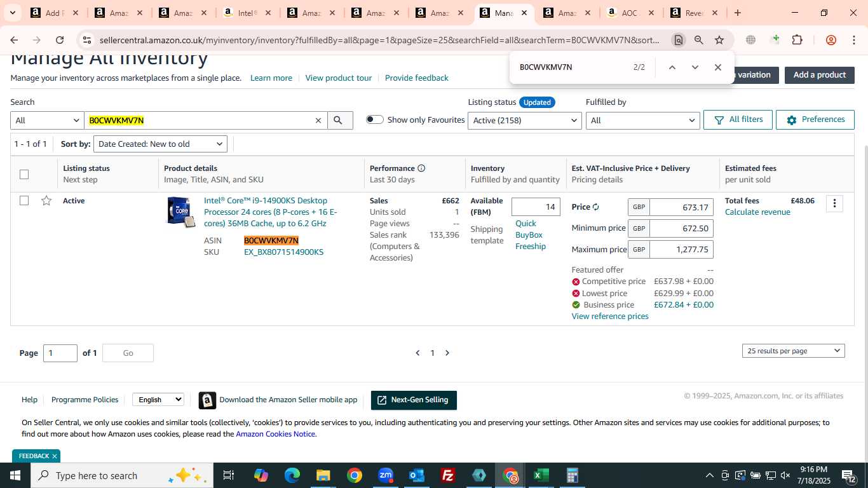
Task: Open the browser zoom magnifier icon
Action: pyautogui.click(x=699, y=40)
